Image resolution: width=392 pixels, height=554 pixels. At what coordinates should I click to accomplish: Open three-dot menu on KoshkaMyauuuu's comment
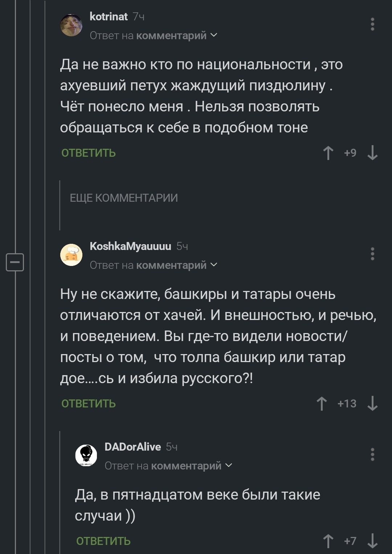[372, 254]
